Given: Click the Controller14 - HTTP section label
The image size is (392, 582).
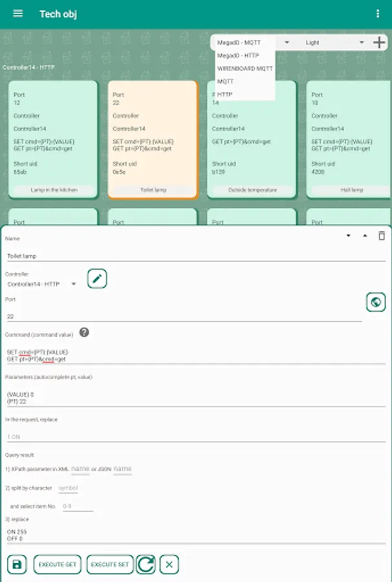Looking at the screenshot, I should click(28, 67).
